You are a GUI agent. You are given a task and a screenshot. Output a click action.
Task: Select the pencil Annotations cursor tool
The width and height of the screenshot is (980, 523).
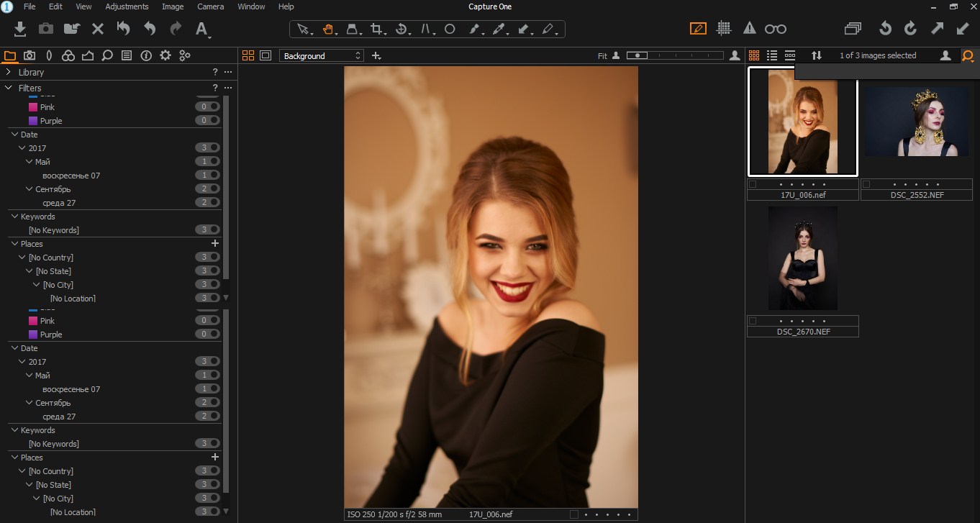click(x=550, y=29)
